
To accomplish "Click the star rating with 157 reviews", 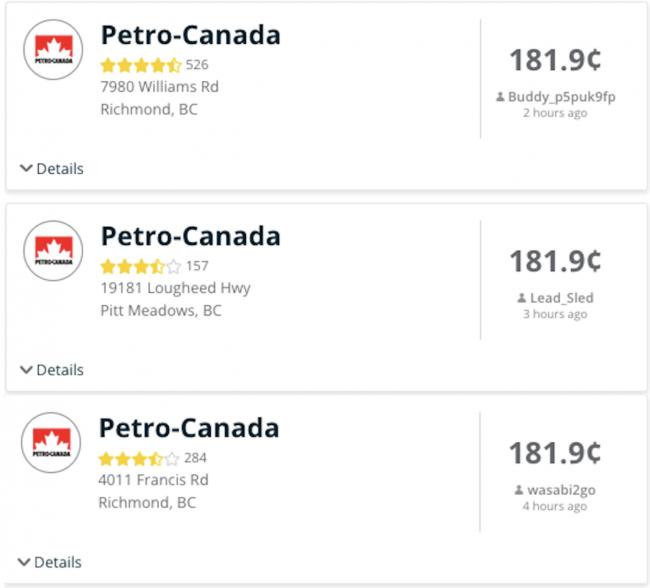I will pyautogui.click(x=141, y=266).
